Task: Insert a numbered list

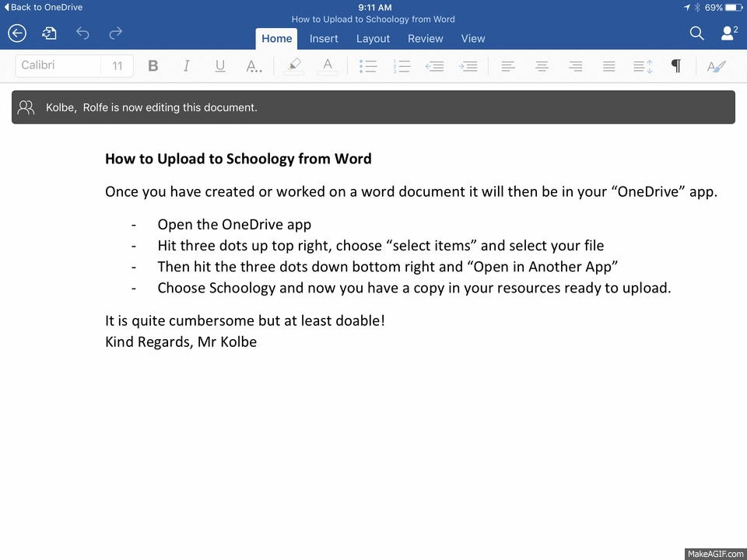Action: (402, 66)
